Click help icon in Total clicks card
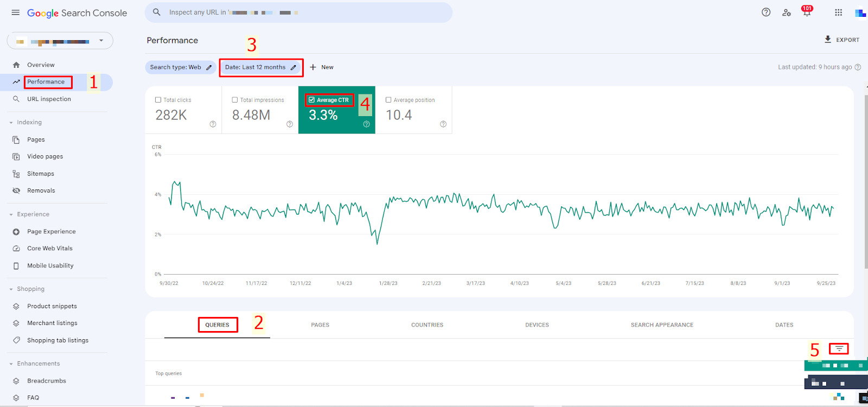868x407 pixels. [213, 124]
